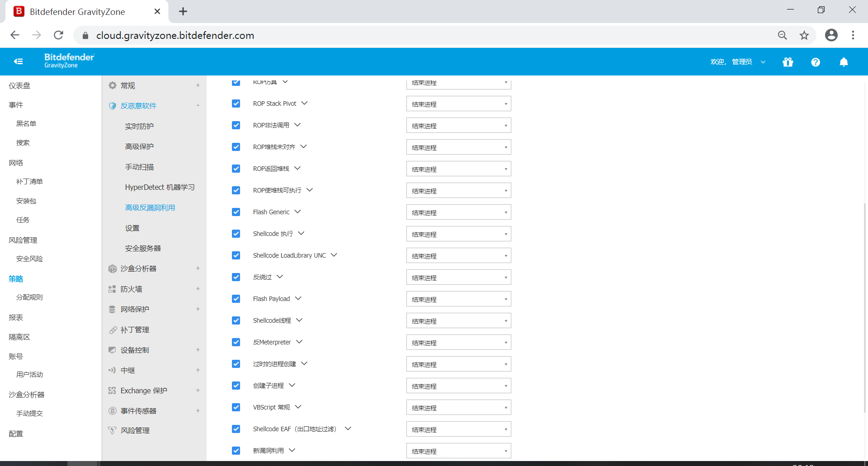This screenshot has width=868, height=466.
Task: Click the sensor icon beside 事件传感器
Action: coord(112,411)
